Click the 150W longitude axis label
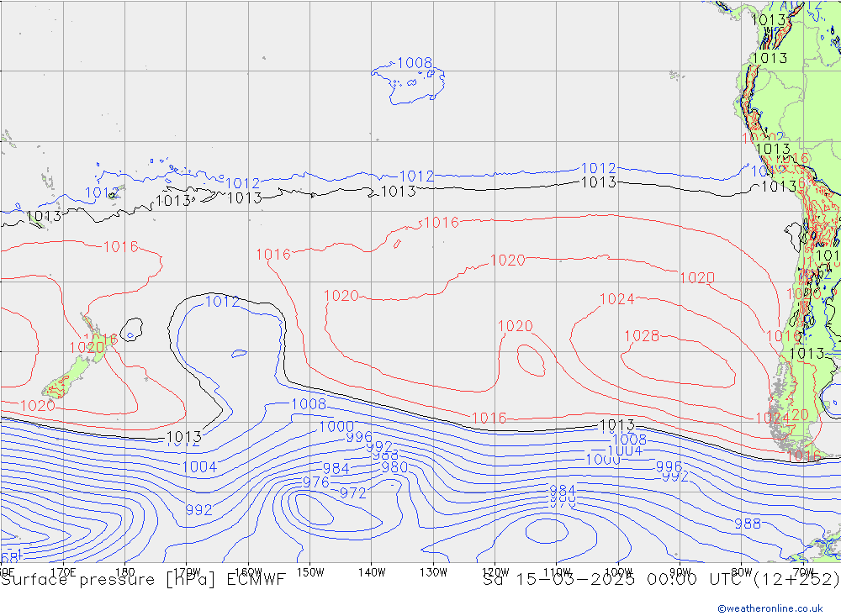The height and width of the screenshot is (616, 841). coord(310,572)
